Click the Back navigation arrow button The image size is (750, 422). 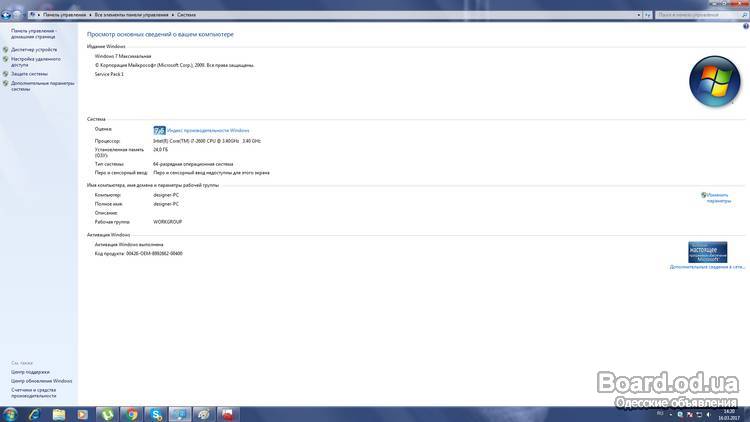(x=6, y=15)
